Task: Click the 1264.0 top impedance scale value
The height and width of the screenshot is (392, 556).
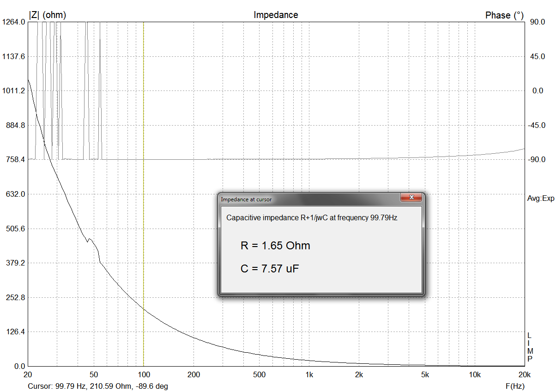Action: (14, 22)
